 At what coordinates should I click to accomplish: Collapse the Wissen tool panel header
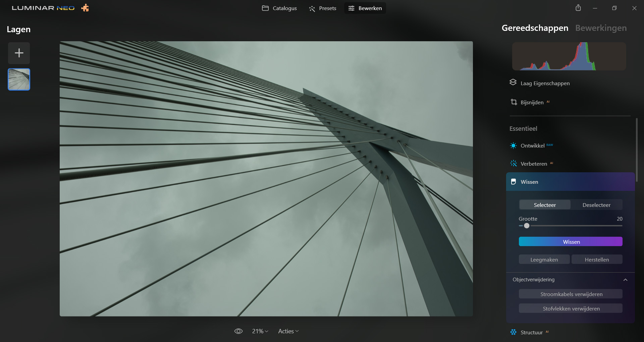point(570,182)
